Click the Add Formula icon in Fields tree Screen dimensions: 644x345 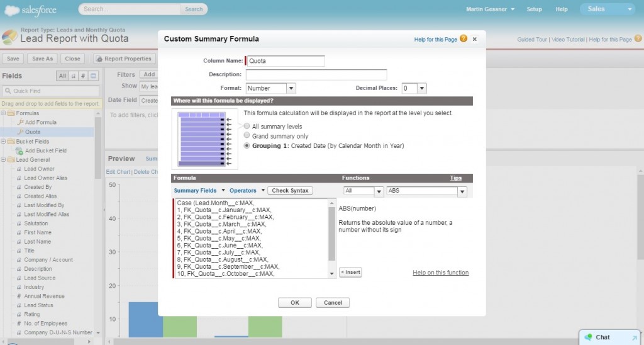pyautogui.click(x=20, y=122)
